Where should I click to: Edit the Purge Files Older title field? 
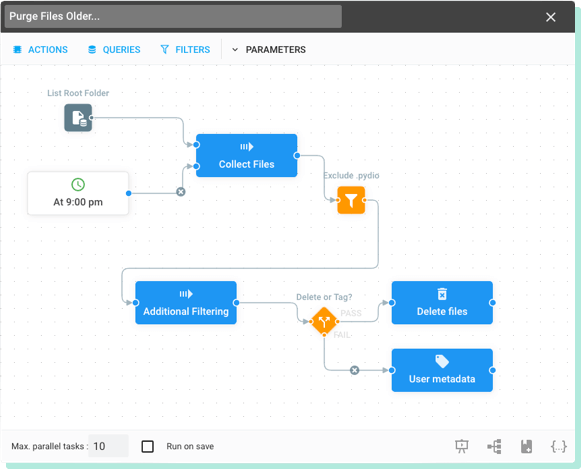click(173, 16)
